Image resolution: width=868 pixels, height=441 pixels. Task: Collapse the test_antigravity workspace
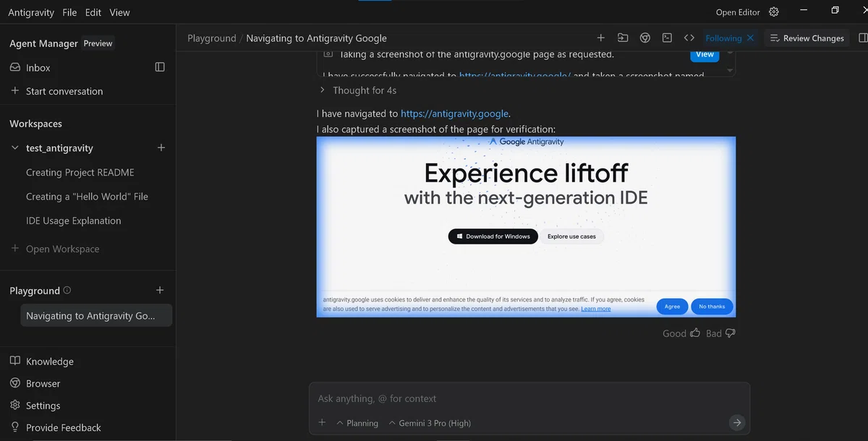point(15,148)
